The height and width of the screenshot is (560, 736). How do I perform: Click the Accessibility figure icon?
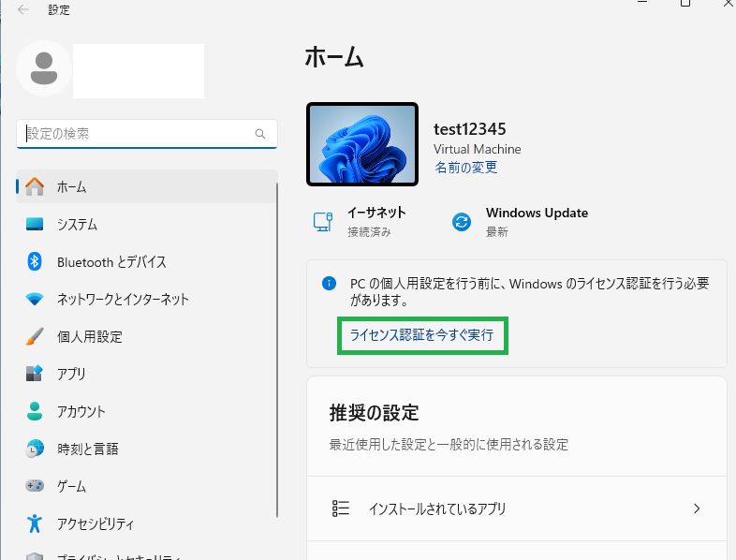pyautogui.click(x=35, y=523)
